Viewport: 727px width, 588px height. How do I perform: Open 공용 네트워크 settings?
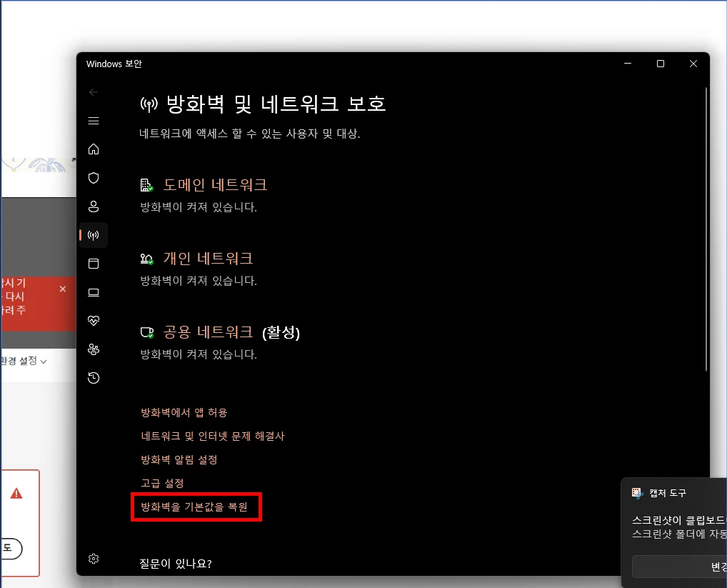pyautogui.click(x=209, y=332)
